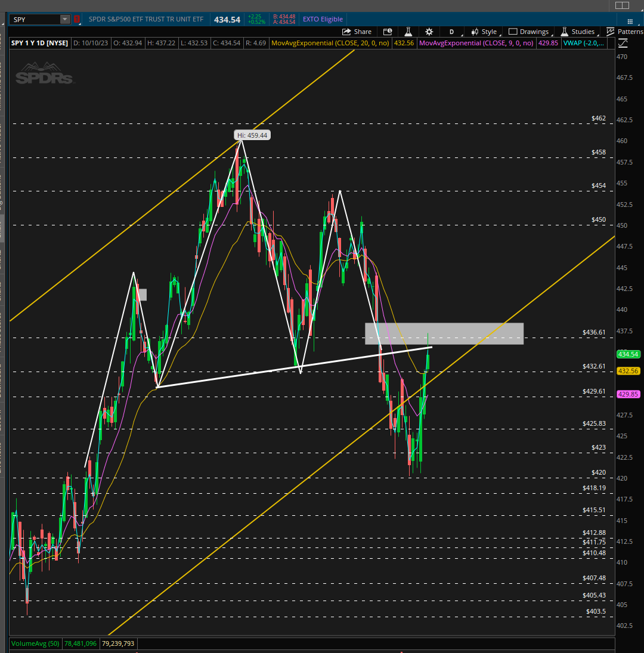Open the SPY symbol dropdown arrow
Viewport: 644px width, 653px height.
(x=65, y=19)
